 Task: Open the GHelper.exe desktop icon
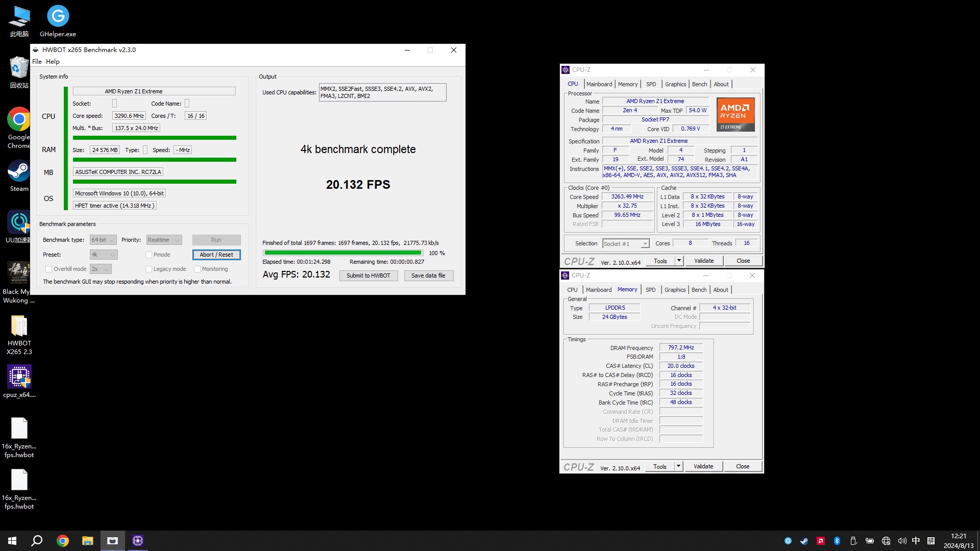click(58, 21)
